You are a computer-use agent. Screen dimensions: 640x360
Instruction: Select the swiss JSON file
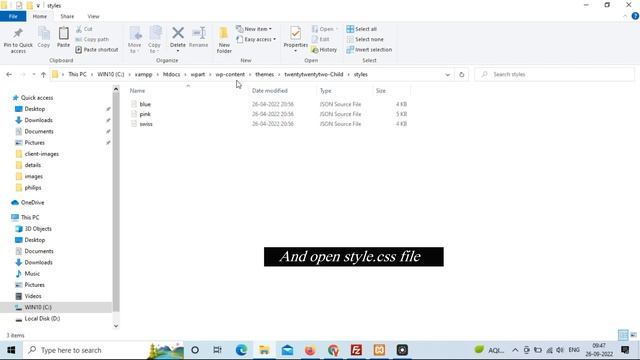146,124
